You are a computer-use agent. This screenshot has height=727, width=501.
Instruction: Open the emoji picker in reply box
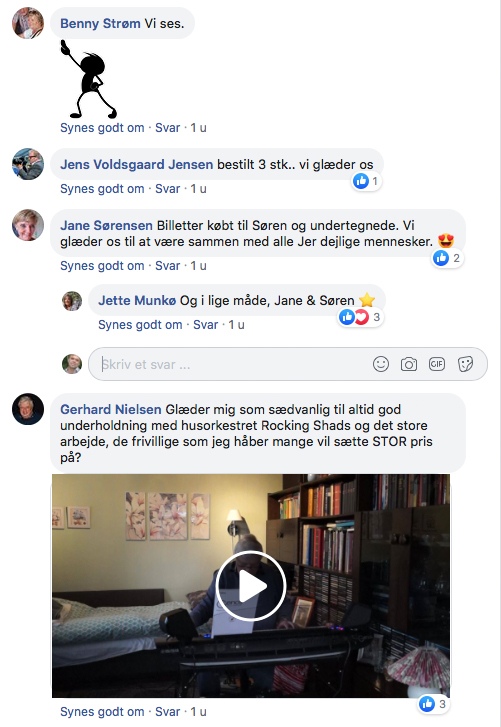tap(381, 364)
